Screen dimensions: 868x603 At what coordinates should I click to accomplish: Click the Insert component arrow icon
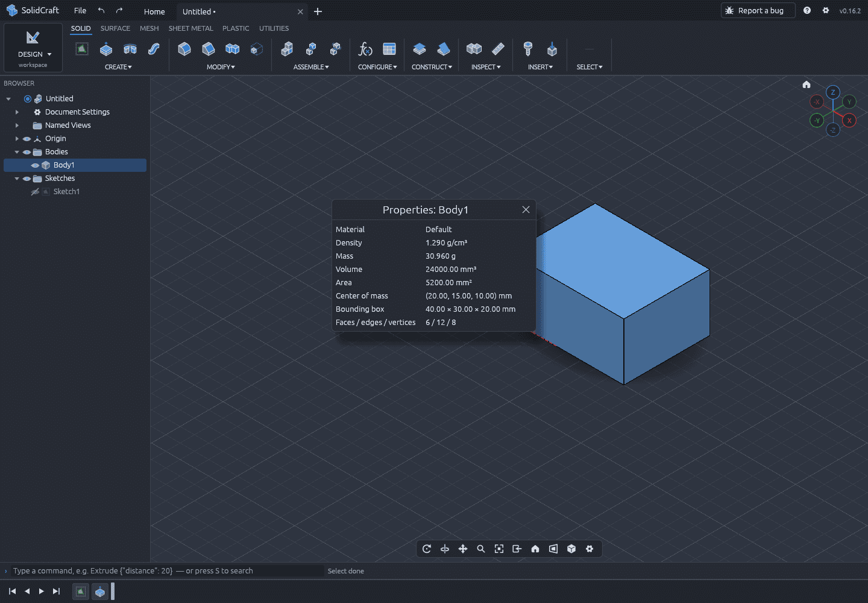552,49
